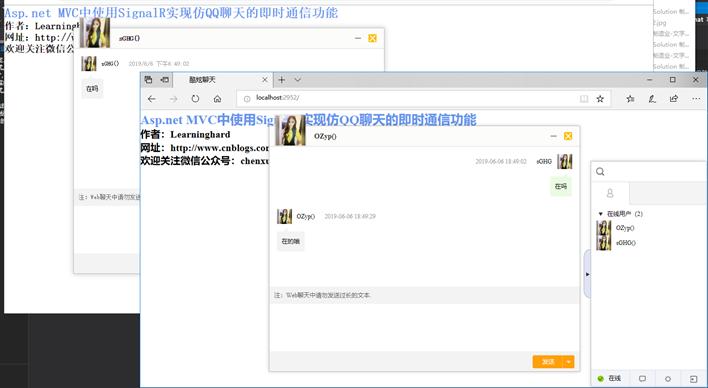708x388 pixels.
Task: Click the orange 发送 send button
Action: point(548,362)
